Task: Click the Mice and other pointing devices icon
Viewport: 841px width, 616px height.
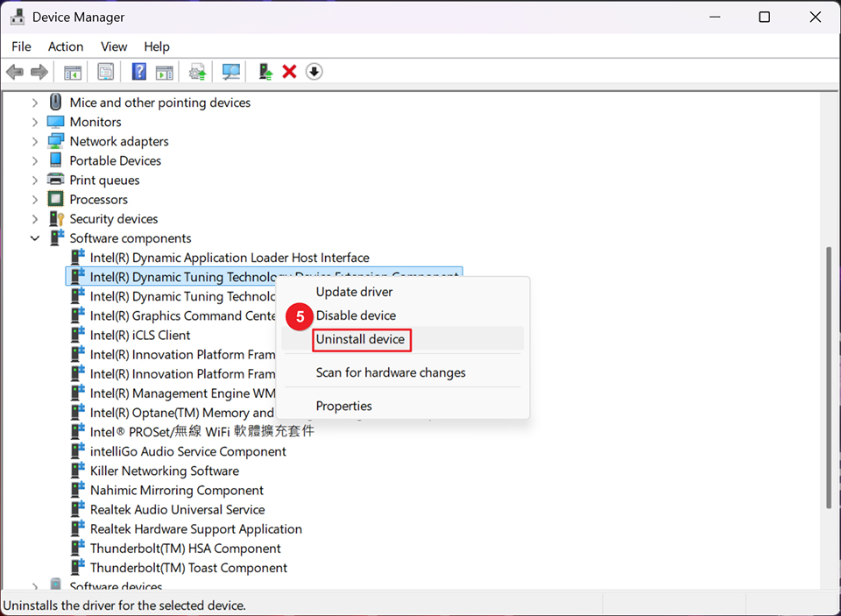Action: [x=55, y=102]
